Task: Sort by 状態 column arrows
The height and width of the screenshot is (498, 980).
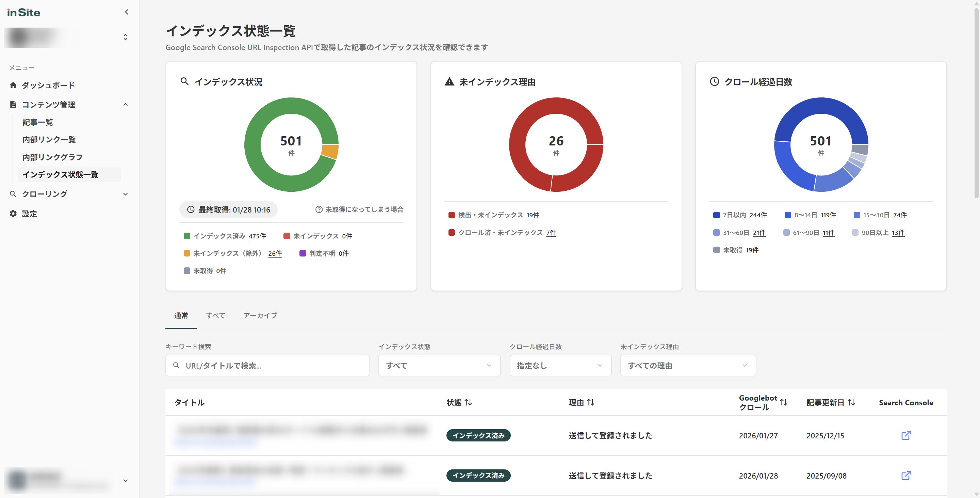Action: point(468,402)
